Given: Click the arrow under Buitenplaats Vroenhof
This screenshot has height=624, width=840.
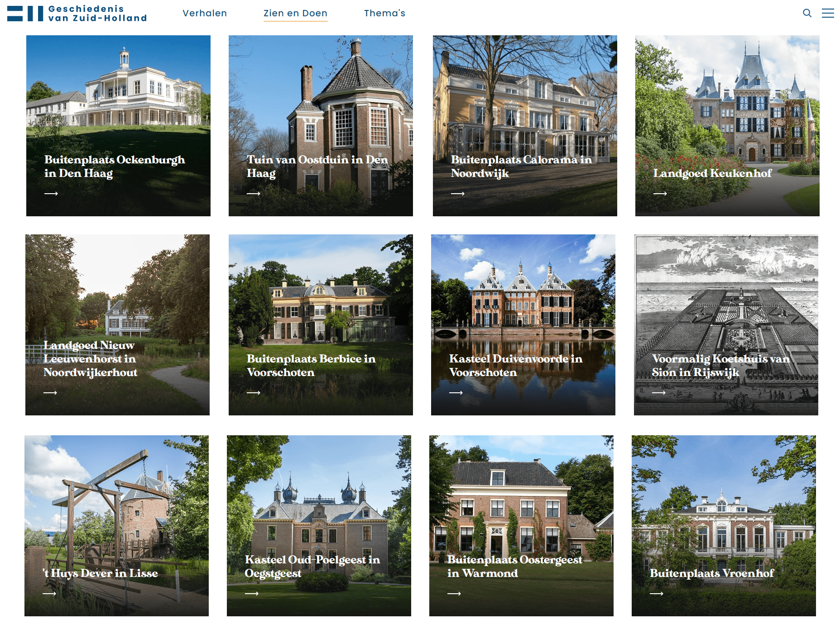Looking at the screenshot, I should [x=657, y=594].
